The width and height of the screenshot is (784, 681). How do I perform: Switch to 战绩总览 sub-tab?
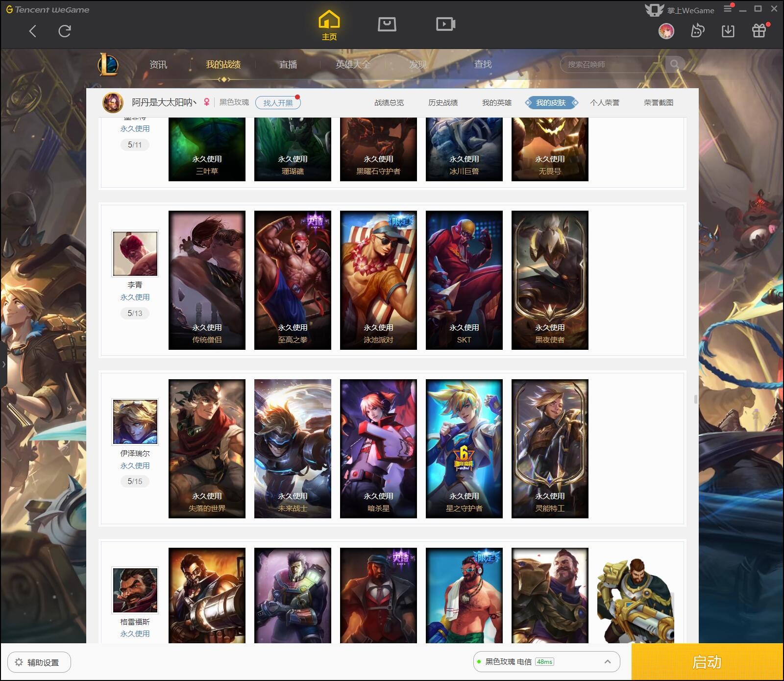(389, 102)
